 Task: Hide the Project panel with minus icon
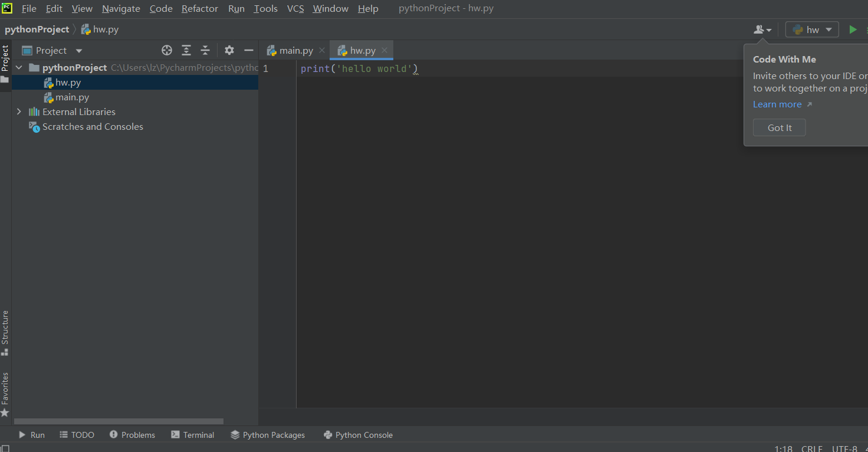click(x=249, y=50)
